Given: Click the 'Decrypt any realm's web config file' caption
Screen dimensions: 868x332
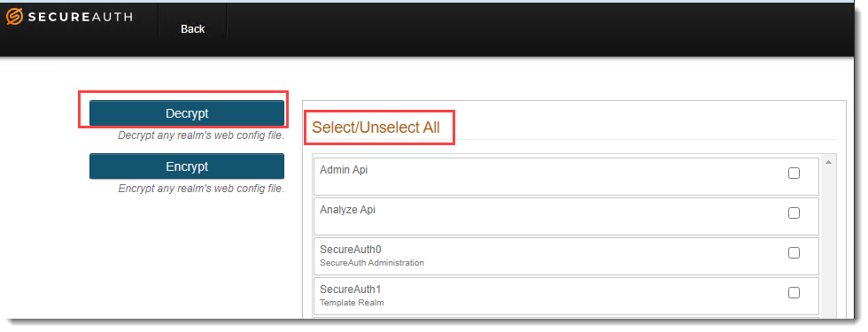Looking at the screenshot, I should point(201,135).
